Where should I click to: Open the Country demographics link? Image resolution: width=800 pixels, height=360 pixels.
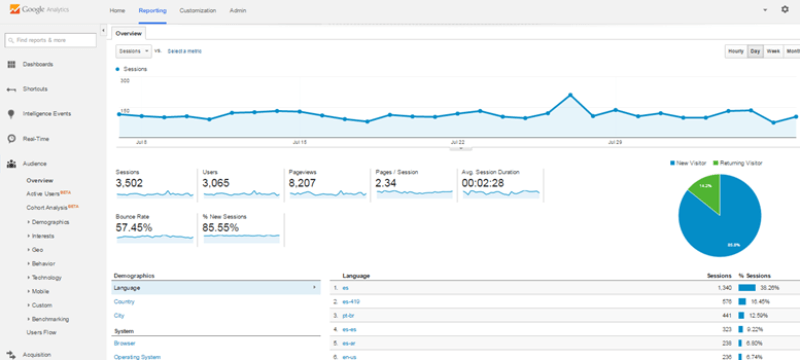pyautogui.click(x=124, y=302)
